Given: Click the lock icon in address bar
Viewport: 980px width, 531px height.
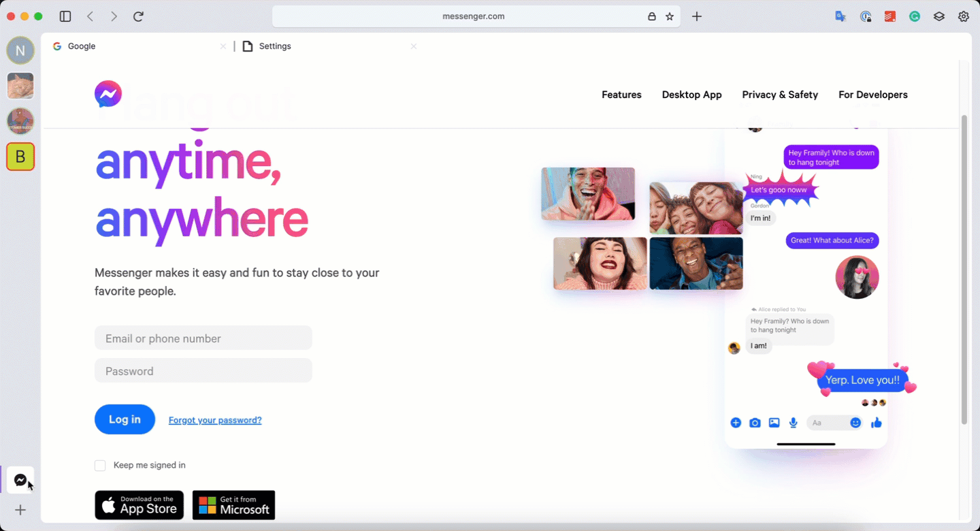Looking at the screenshot, I should pyautogui.click(x=651, y=16).
